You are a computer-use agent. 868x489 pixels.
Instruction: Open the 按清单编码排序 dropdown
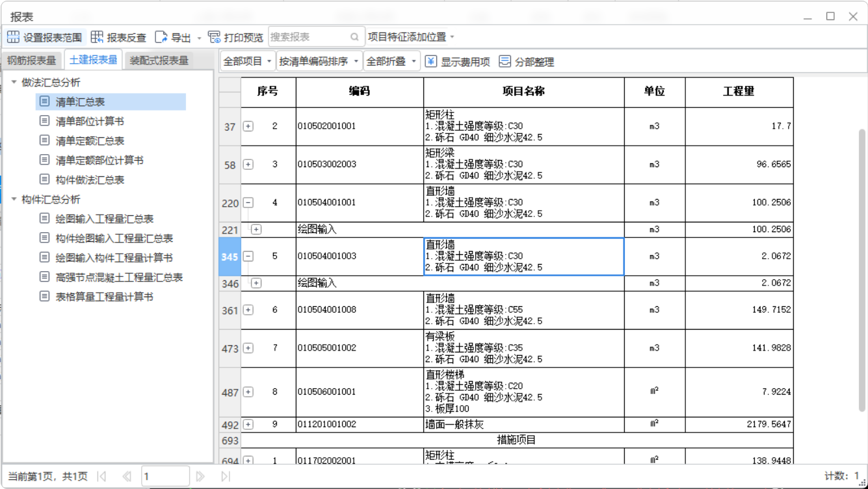pyautogui.click(x=319, y=61)
